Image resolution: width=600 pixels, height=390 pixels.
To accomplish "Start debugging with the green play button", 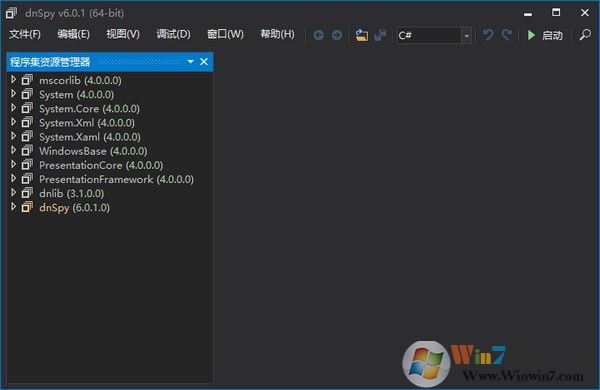I will [531, 35].
